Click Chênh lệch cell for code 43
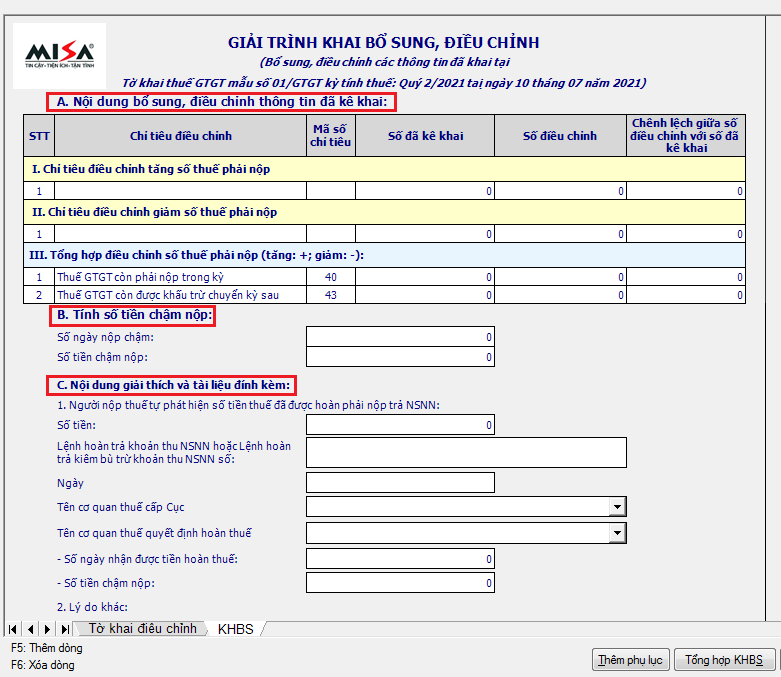The image size is (781, 677). (686, 295)
